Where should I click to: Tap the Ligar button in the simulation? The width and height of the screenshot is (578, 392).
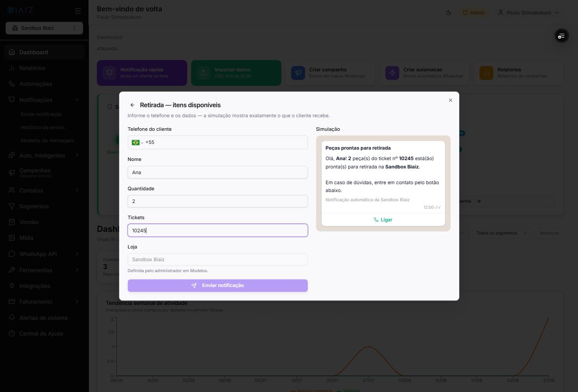(383, 220)
